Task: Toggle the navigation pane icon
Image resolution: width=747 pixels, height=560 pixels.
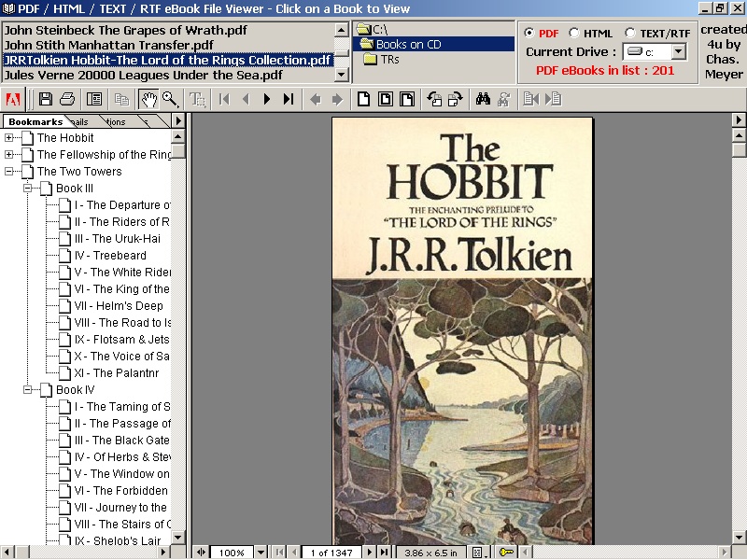Action: click(x=94, y=99)
